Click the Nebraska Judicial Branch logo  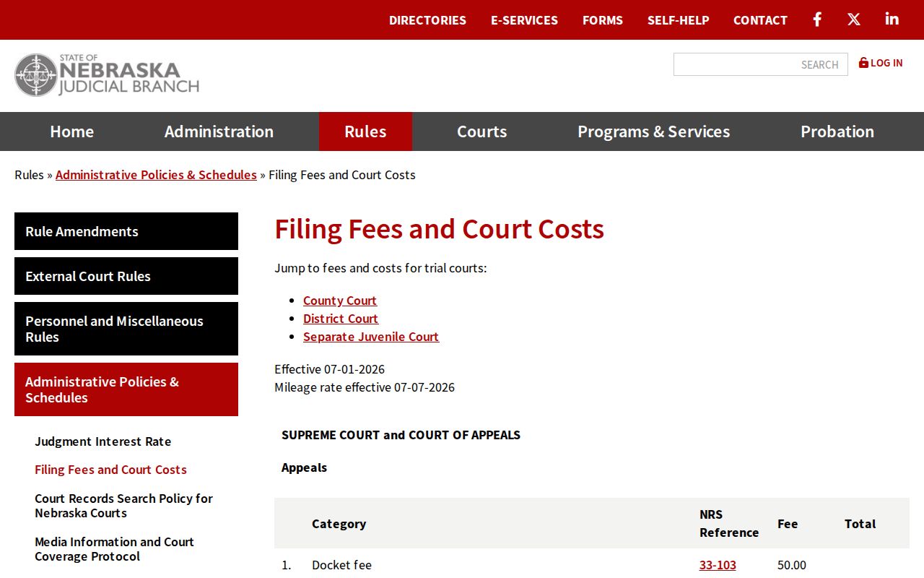tap(107, 74)
